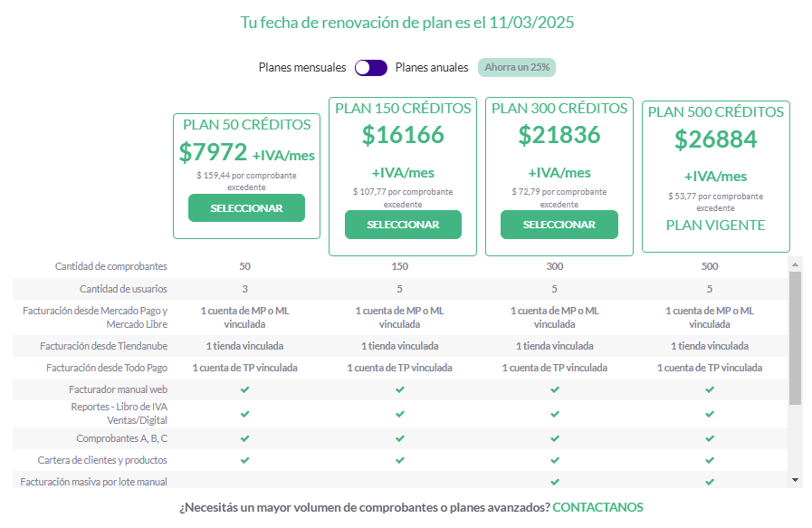Click the comparison table scrollbar thumb
The height and width of the screenshot is (528, 812).
795,338
